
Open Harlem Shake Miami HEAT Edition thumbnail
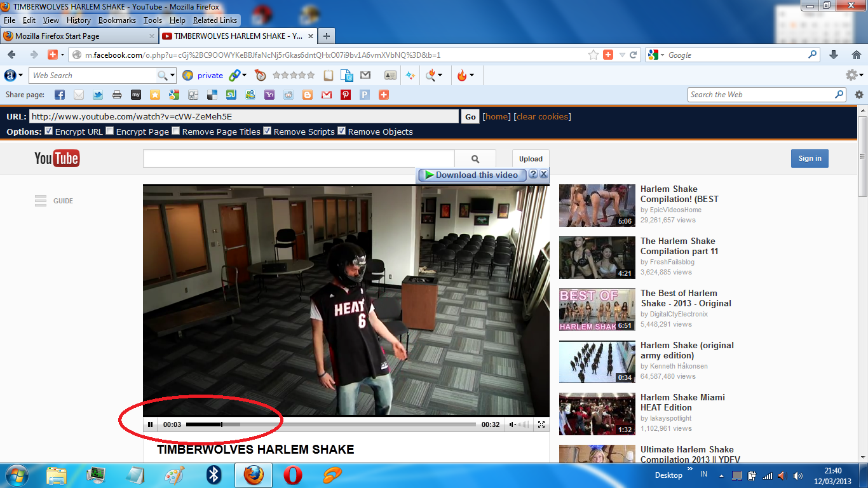[x=597, y=414]
